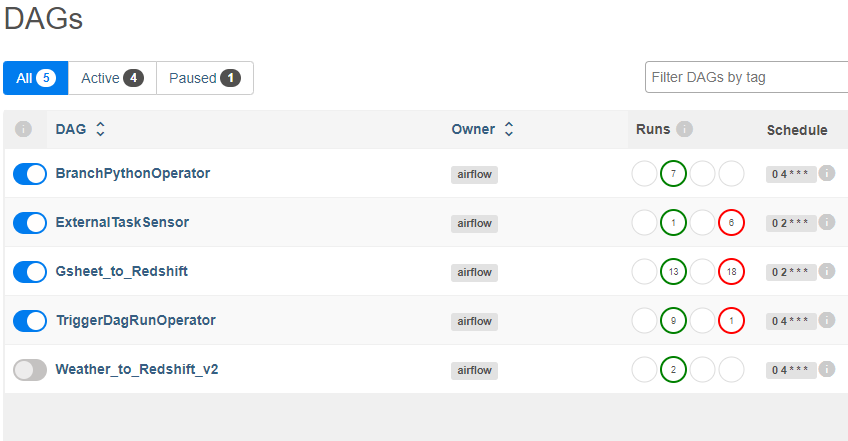Click green success circle showing 7 runs
This screenshot has width=848, height=441.
tap(673, 174)
